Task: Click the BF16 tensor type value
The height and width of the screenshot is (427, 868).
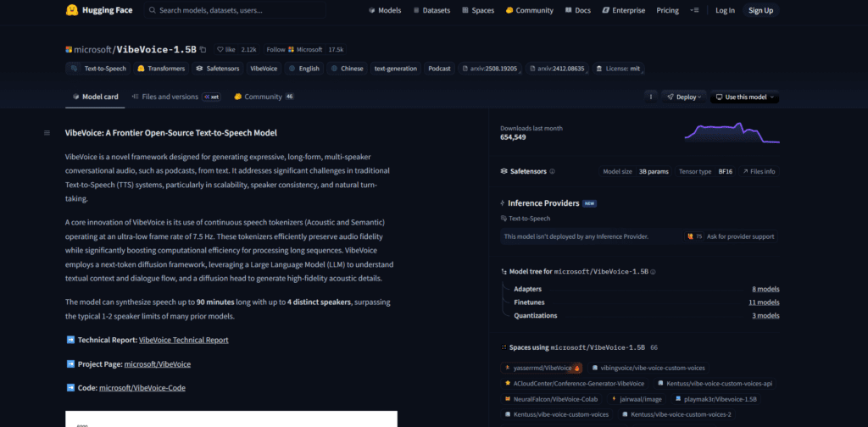Action: 726,171
